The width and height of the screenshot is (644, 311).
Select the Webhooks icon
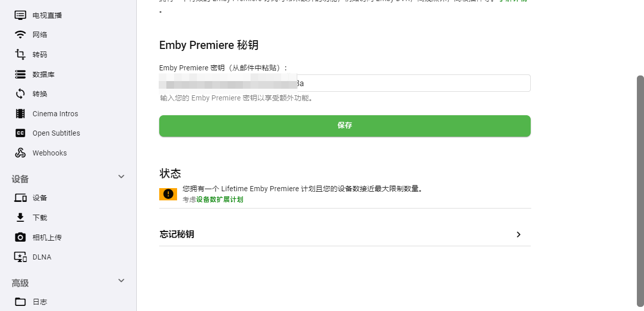(x=20, y=153)
